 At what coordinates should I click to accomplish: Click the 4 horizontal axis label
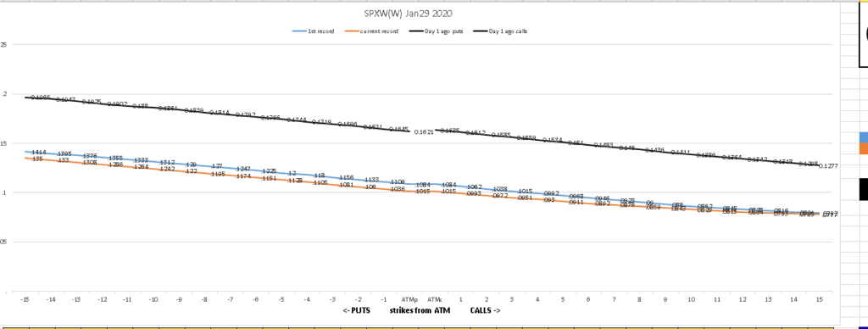537,299
